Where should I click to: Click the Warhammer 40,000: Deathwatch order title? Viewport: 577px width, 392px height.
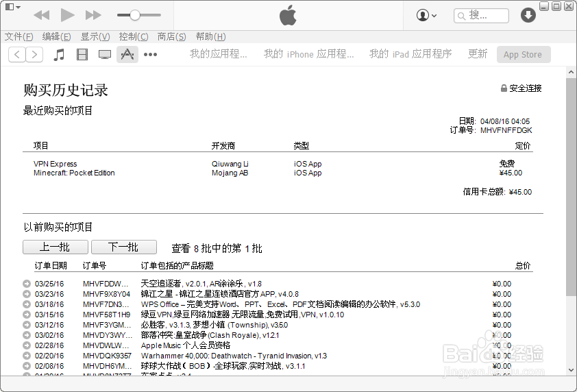point(234,356)
